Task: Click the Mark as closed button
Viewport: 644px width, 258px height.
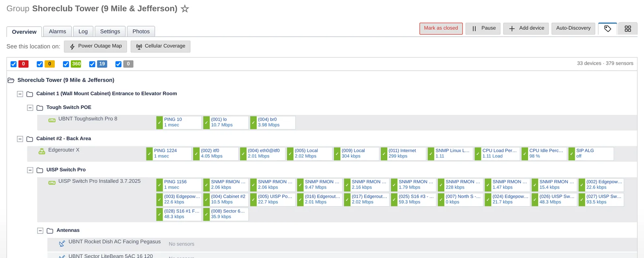Action: (x=441, y=28)
